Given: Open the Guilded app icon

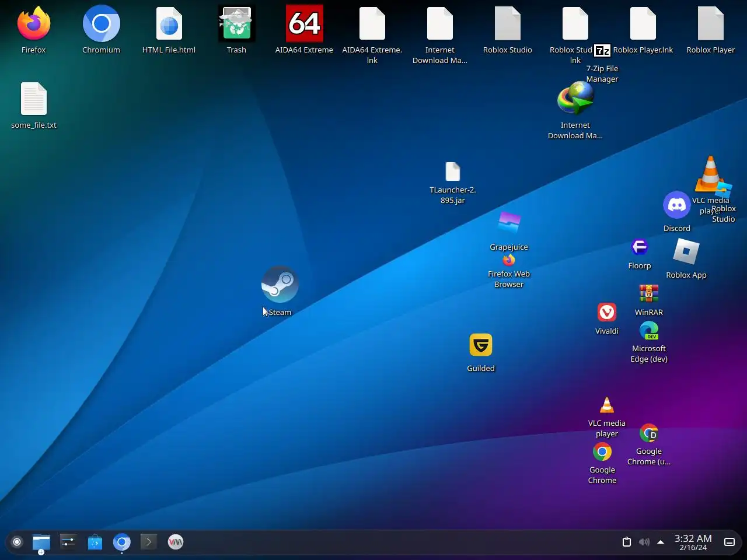Looking at the screenshot, I should 481,345.
